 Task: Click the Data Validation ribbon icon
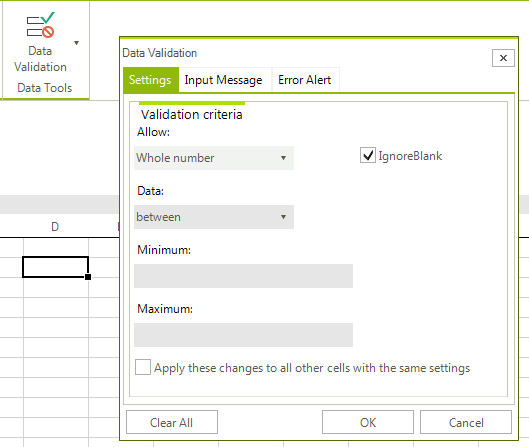point(40,25)
